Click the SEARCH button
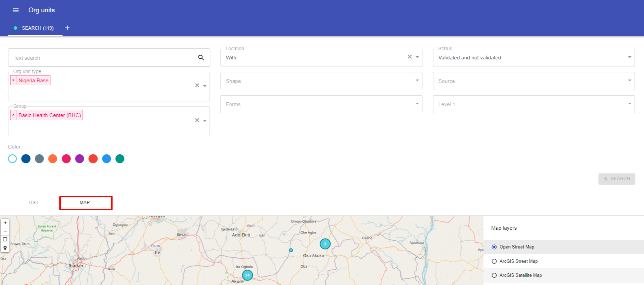Screen dimensions: 644x285 (x=617, y=179)
